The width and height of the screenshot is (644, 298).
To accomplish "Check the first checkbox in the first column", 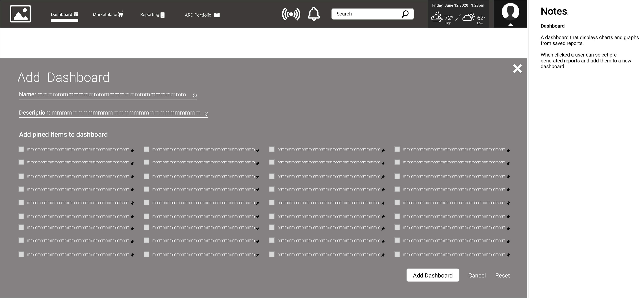I will click(x=21, y=149).
